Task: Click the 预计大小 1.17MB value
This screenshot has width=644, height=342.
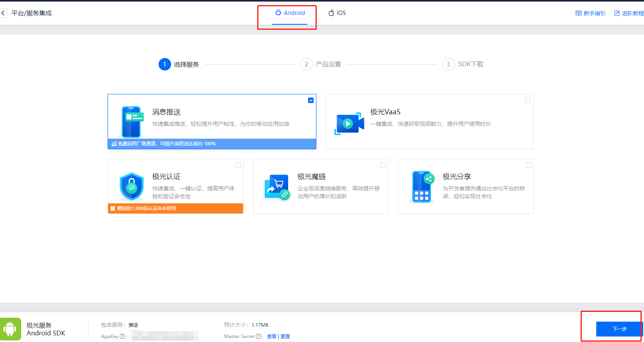Action: coord(260,325)
